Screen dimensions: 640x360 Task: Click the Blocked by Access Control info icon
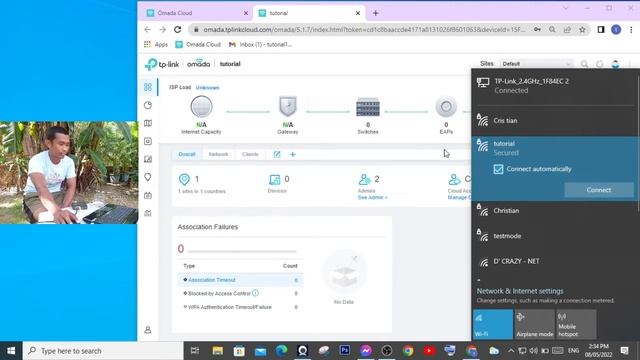(256, 293)
